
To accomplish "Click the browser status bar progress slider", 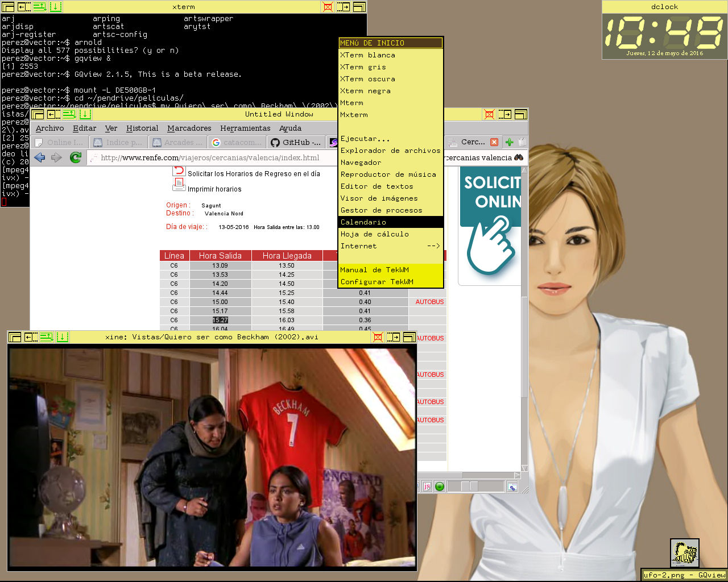I will pos(475,487).
